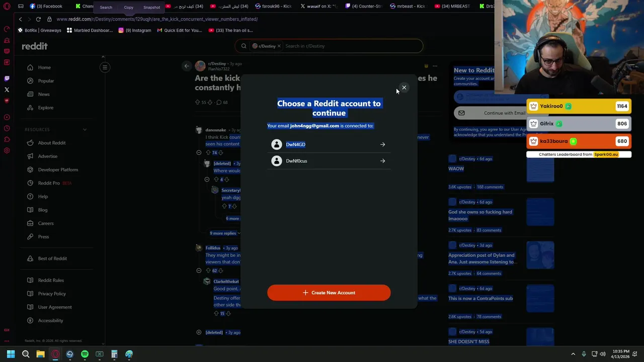Image resolution: width=644 pixels, height=362 pixels.
Task: Click the browser back arrow
Action: pos(20,19)
